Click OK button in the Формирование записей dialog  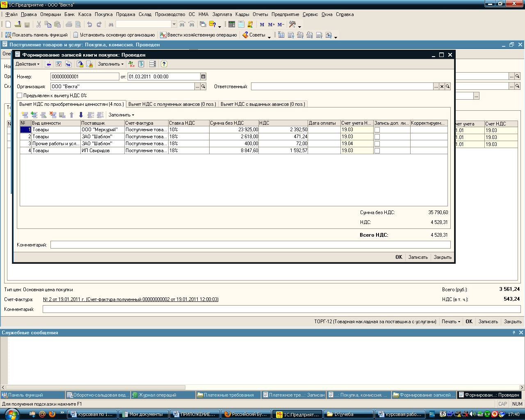tap(399, 257)
